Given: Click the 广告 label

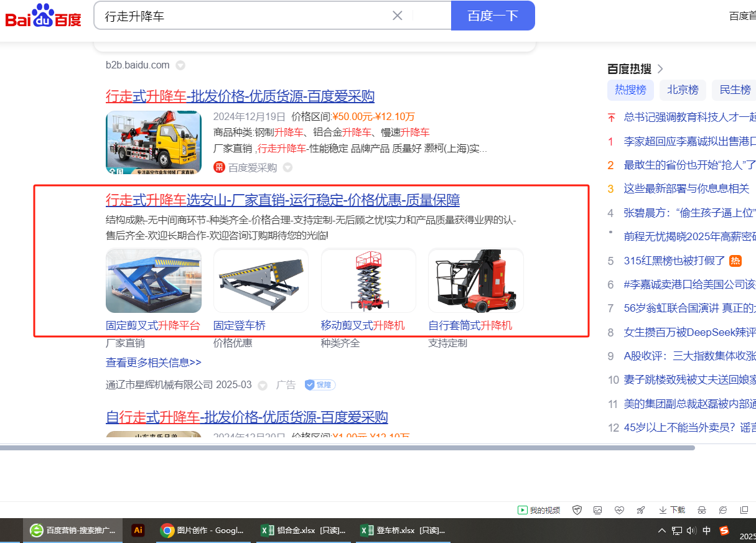Looking at the screenshot, I should (286, 385).
